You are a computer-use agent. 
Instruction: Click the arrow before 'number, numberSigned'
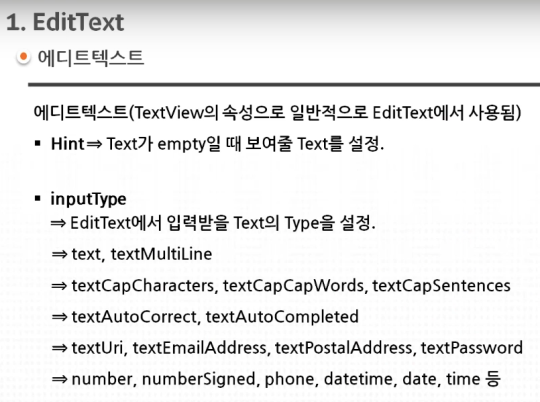59,379
